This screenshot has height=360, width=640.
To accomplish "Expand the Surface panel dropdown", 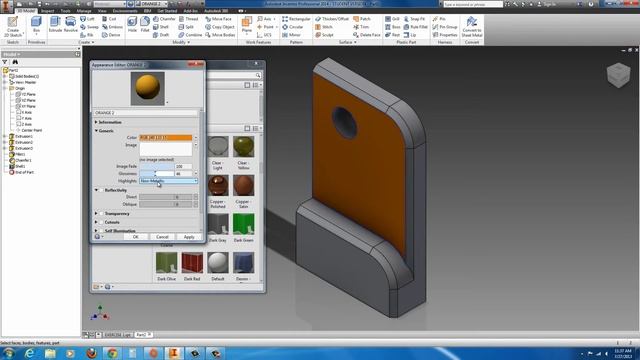I will tap(348, 42).
